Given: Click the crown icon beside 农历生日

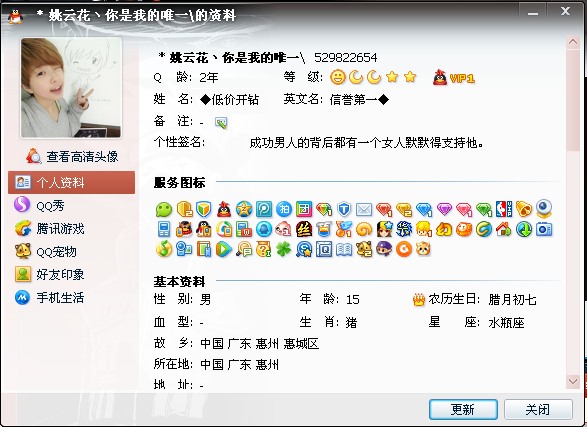Looking at the screenshot, I should tap(419, 300).
